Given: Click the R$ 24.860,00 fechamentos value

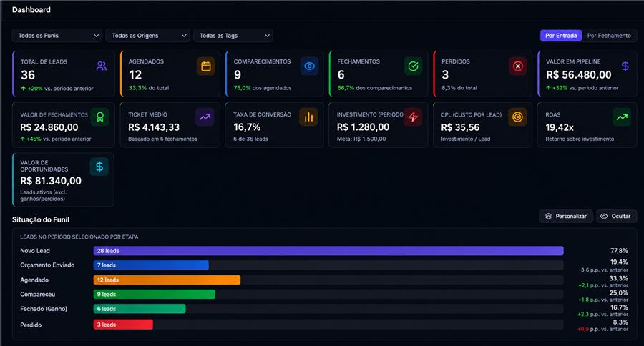Looking at the screenshot, I should pyautogui.click(x=49, y=127).
